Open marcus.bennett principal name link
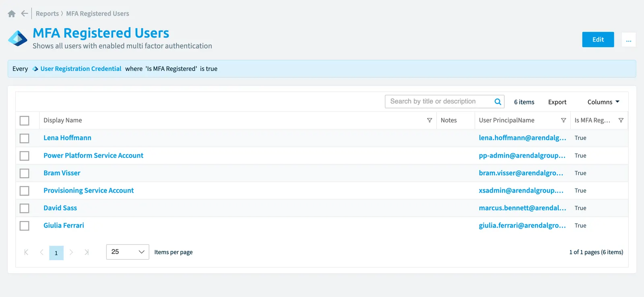Image resolution: width=644 pixels, height=297 pixels. point(522,208)
